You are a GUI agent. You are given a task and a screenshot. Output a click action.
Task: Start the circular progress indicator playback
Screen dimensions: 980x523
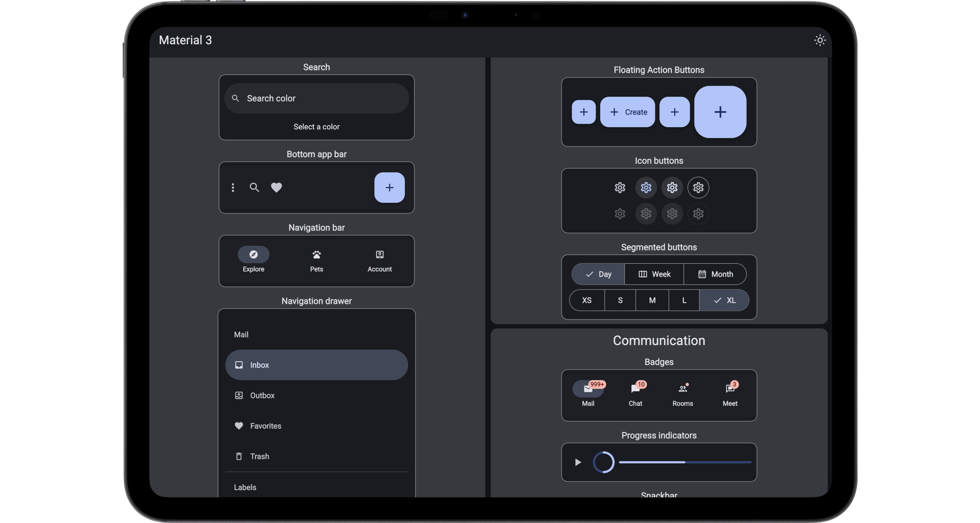[x=577, y=462]
